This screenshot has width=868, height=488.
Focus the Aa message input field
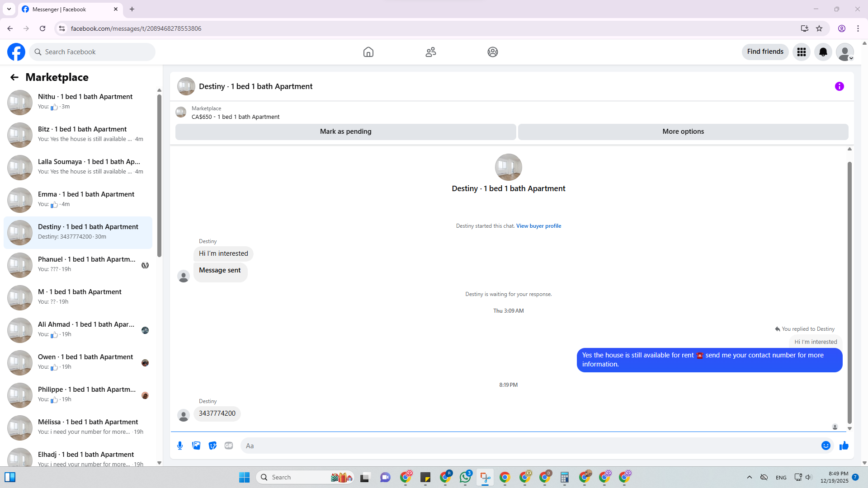pyautogui.click(x=529, y=446)
